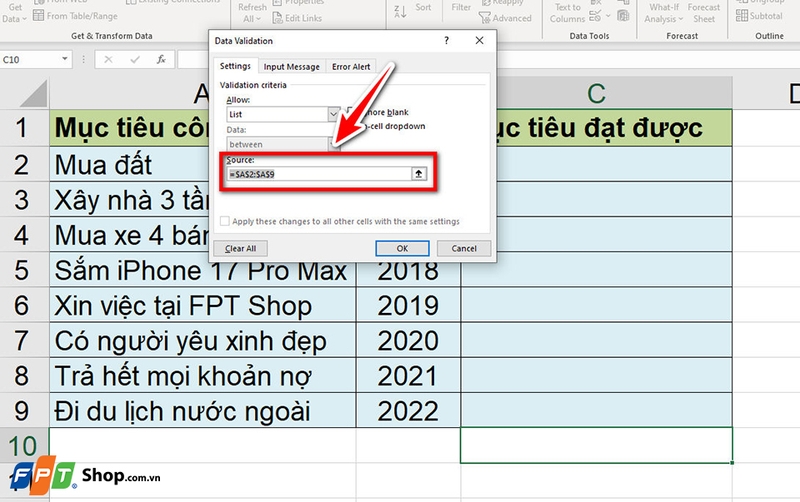Click the Sort Z to A icon
The height and width of the screenshot is (502, 800).
(401, 11)
